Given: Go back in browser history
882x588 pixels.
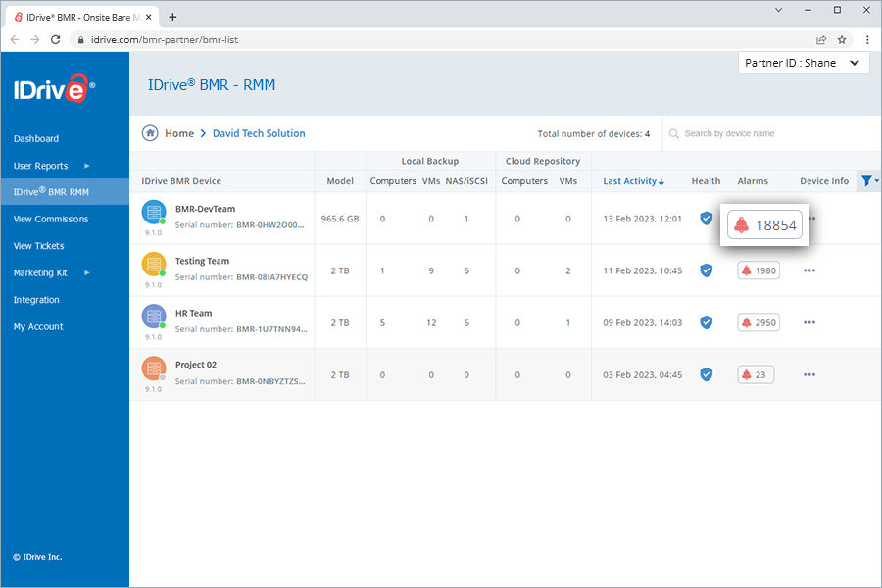Looking at the screenshot, I should (15, 39).
